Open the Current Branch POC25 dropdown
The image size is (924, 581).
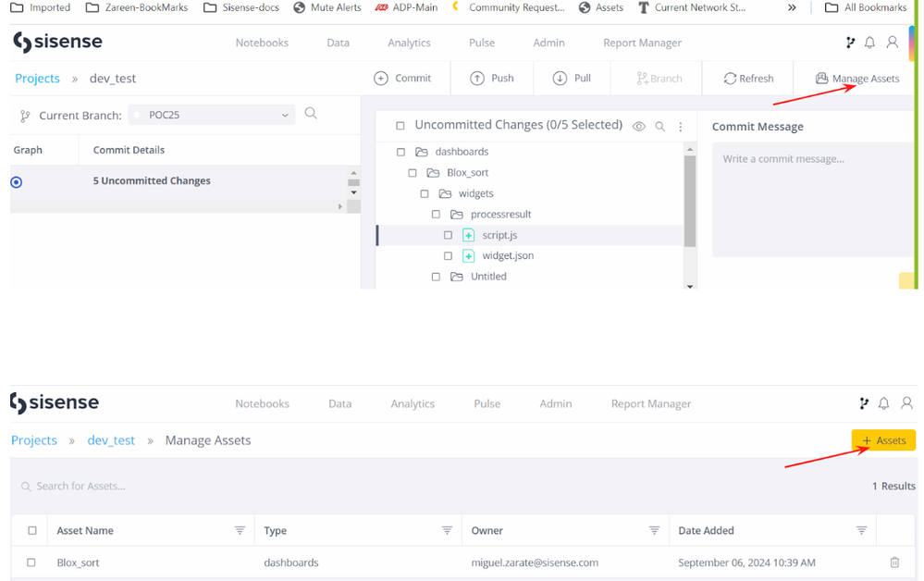point(211,116)
